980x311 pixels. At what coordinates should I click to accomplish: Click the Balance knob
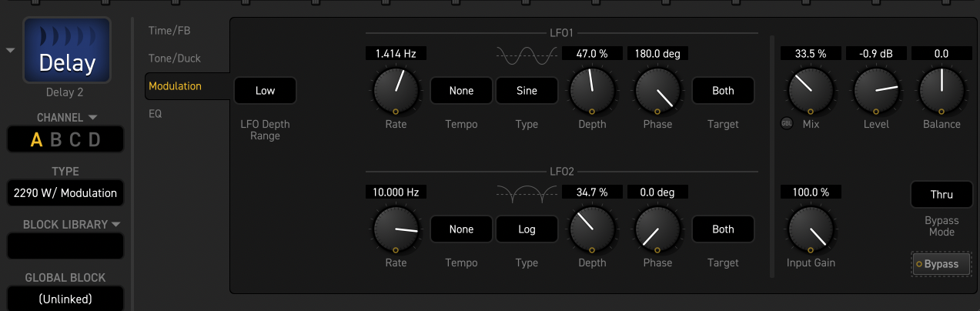point(941,90)
